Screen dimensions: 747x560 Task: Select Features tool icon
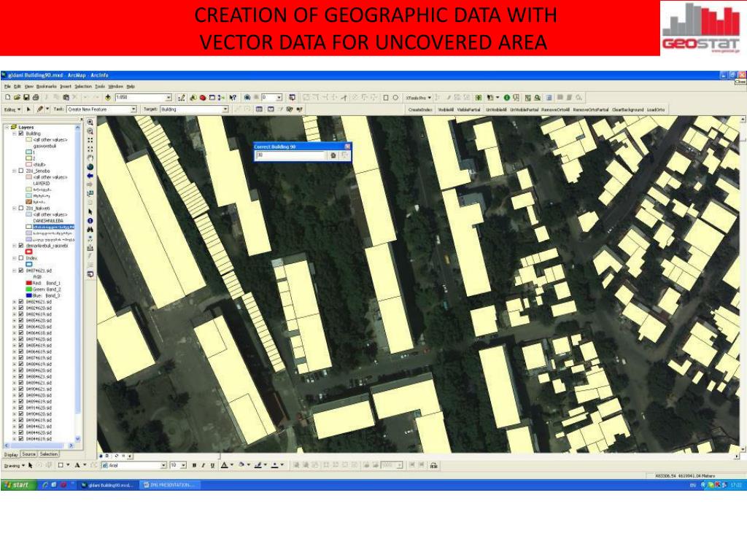(90, 194)
